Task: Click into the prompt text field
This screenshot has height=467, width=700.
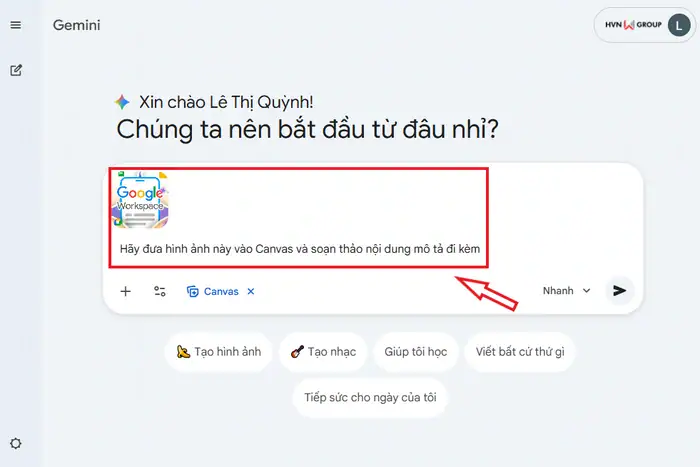Action: [x=300, y=249]
